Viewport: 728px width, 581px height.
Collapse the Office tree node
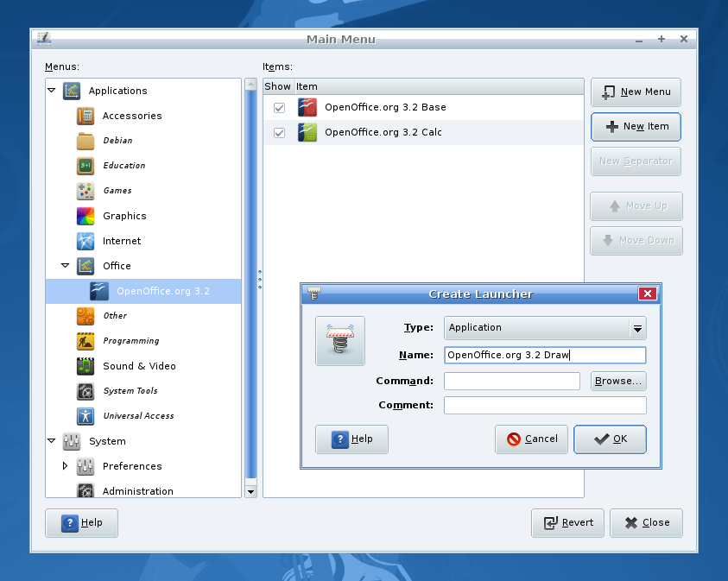coord(66,266)
